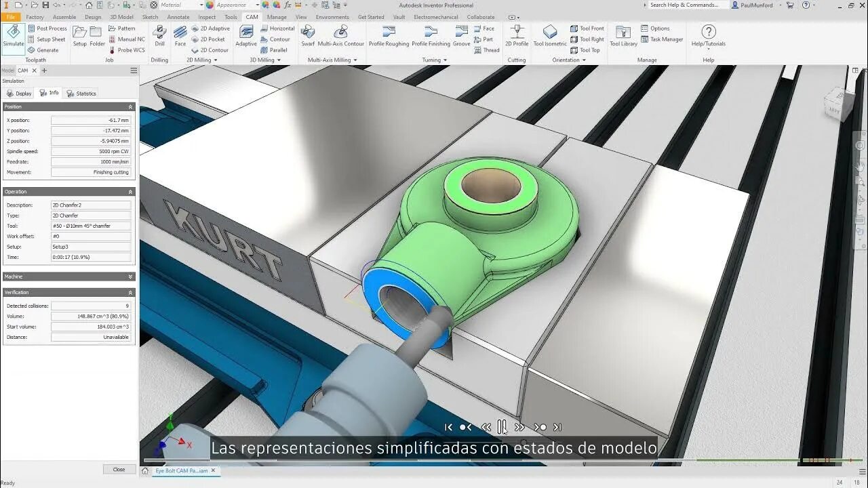
Task: Set view to Tool Front
Action: pyautogui.click(x=587, y=28)
